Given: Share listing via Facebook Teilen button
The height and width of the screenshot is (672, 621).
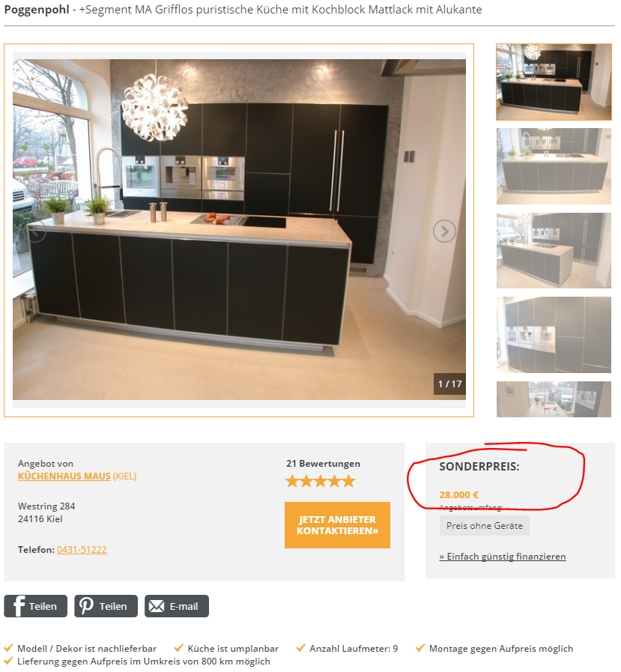Looking at the screenshot, I should point(35,606).
